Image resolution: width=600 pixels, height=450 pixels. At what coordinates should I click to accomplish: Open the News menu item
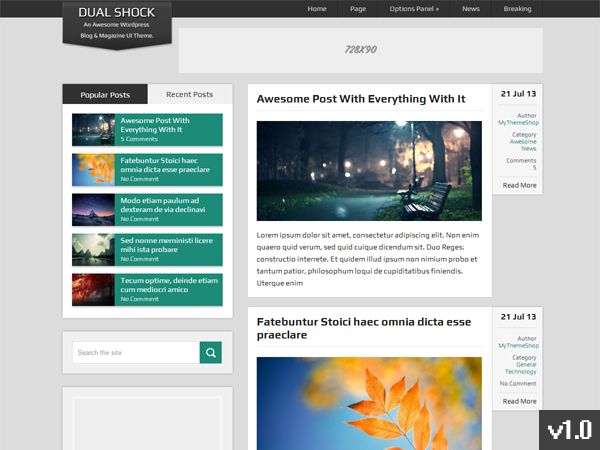point(471,9)
